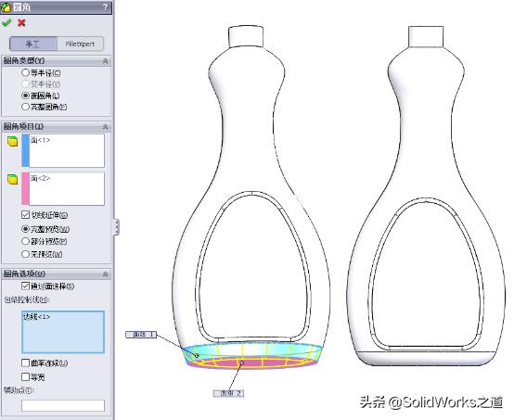Image resolution: width=514 pixels, height=420 pixels.
Task: Accept the fillet with the green checkmark
Action: pyautogui.click(x=6, y=22)
